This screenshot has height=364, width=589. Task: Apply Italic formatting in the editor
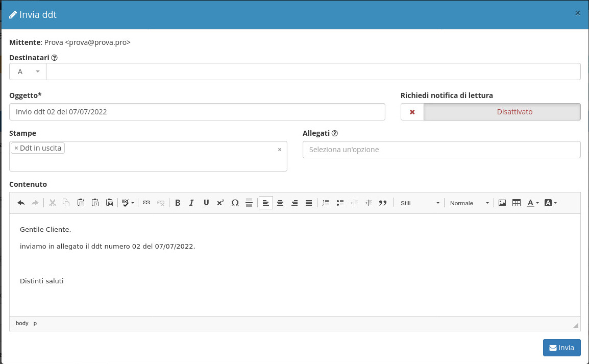[191, 203]
